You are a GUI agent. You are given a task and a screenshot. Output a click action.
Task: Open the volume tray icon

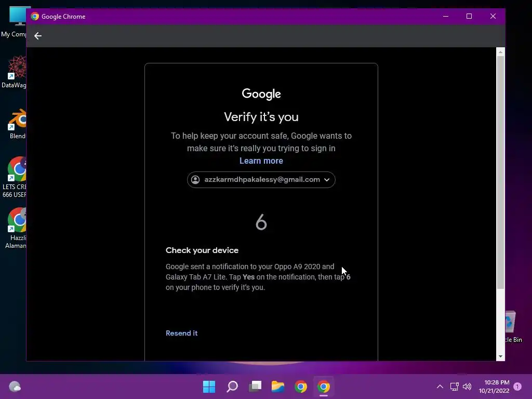[x=467, y=387]
